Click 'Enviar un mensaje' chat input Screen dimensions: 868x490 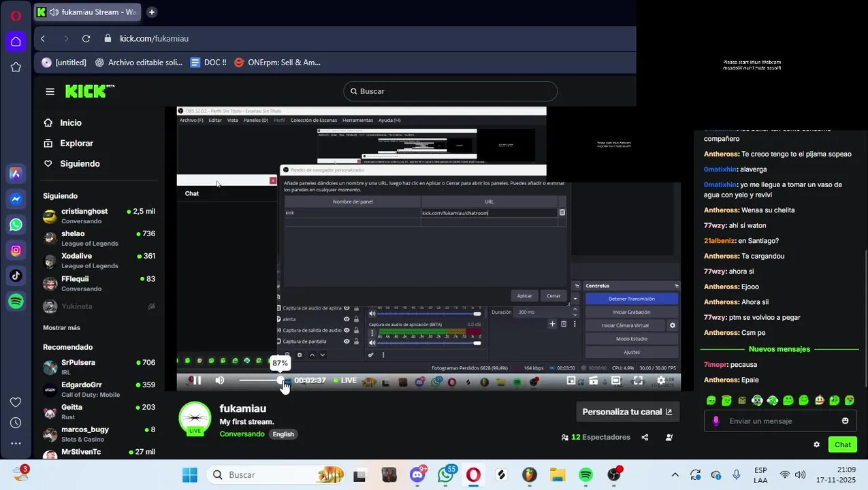[x=779, y=421]
